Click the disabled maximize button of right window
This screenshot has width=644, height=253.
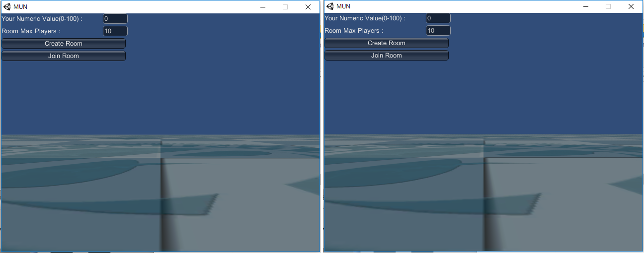608,6
